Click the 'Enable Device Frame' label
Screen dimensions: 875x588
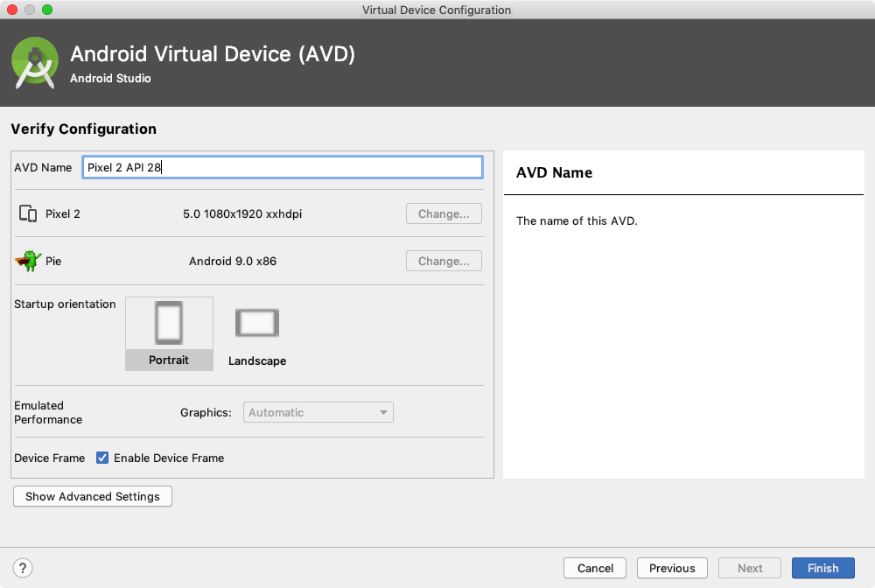pyautogui.click(x=169, y=458)
